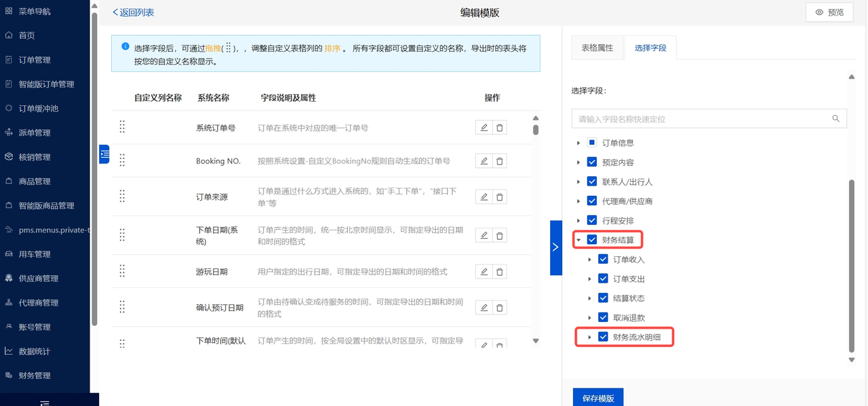The width and height of the screenshot is (868, 406).
Task: Toggle the 财务流水明细 checkbox
Action: tap(603, 337)
